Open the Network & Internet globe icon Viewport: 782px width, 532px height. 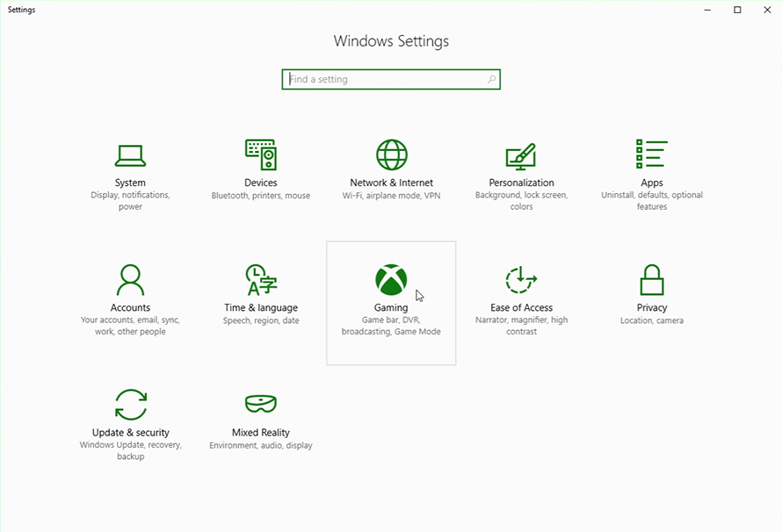pyautogui.click(x=392, y=155)
